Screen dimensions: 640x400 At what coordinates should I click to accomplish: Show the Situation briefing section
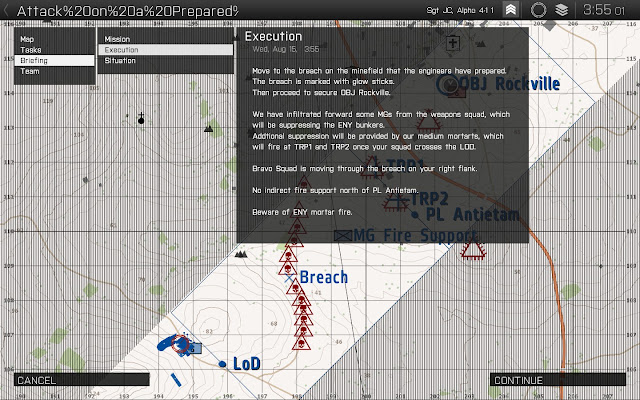(x=165, y=60)
